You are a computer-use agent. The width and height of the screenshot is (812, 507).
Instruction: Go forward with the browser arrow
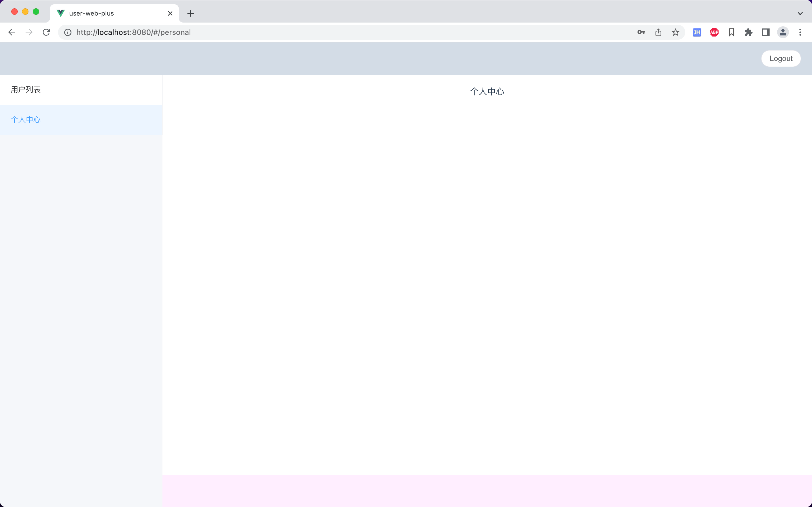[29, 32]
